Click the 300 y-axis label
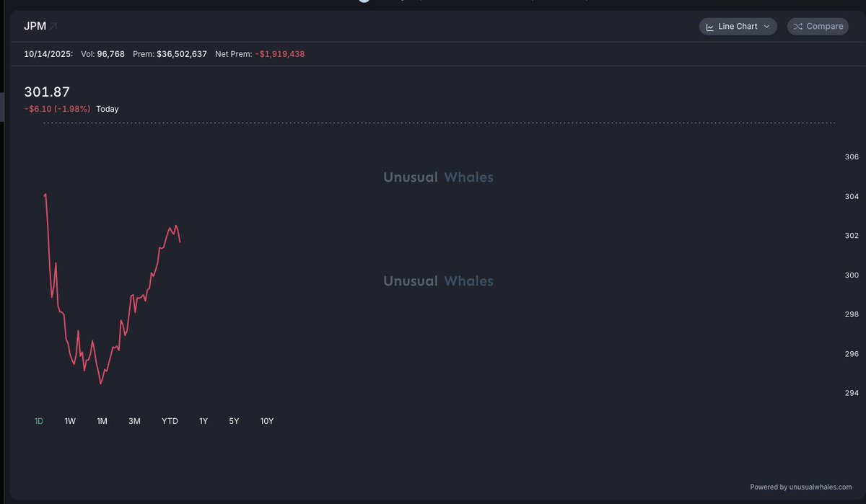This screenshot has height=504, width=866. [852, 275]
